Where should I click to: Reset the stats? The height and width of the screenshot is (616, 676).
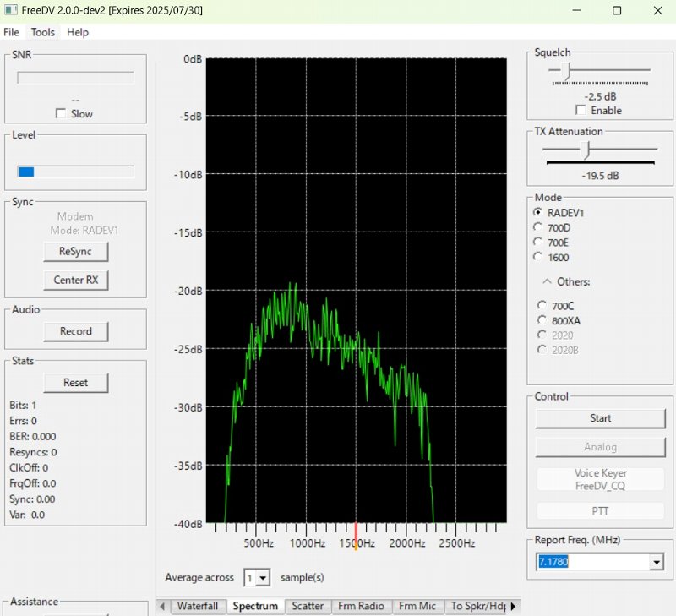[75, 383]
